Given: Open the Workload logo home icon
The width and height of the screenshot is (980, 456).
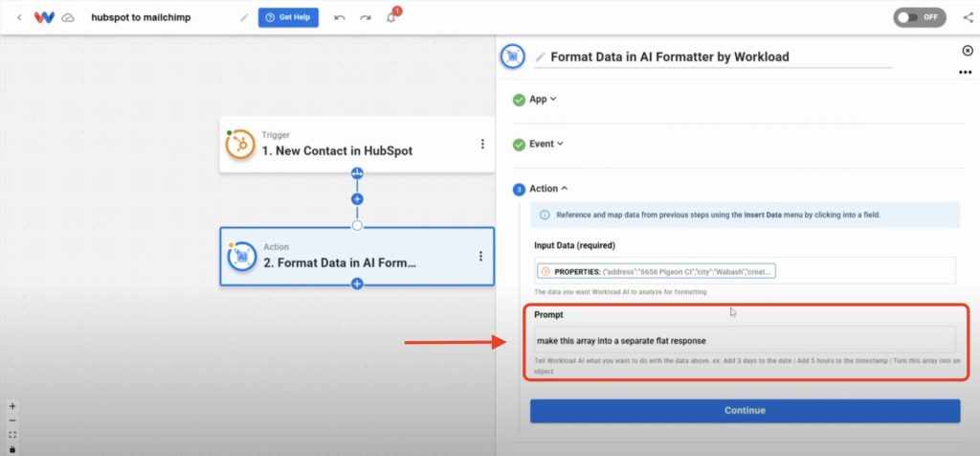Looking at the screenshot, I should point(44,17).
